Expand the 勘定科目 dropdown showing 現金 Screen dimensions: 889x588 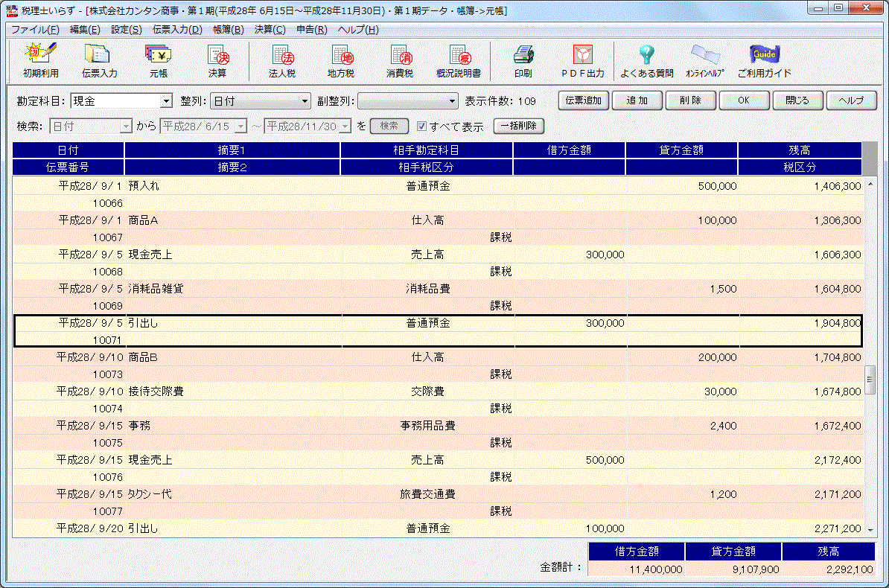coord(166,101)
